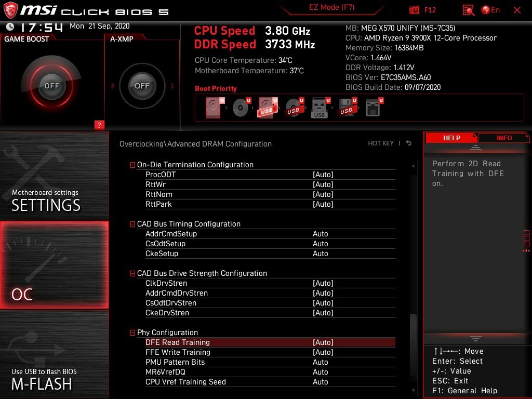Select A-XMP profile 2
Screen dimensions: 532x399
(x=113, y=86)
